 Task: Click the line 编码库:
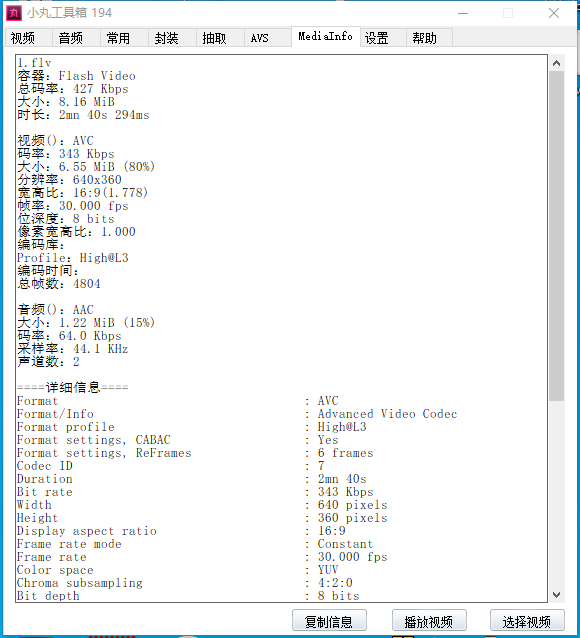pyautogui.click(x=41, y=245)
